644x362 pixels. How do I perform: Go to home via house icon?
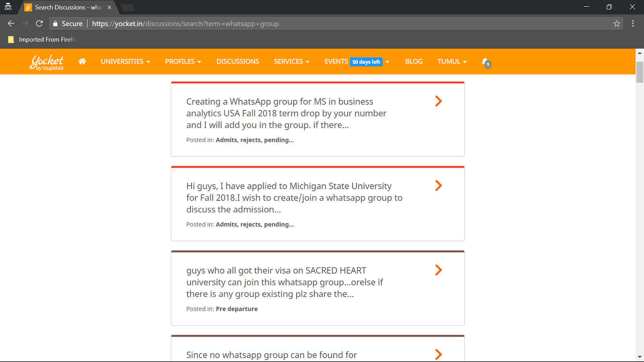tap(82, 61)
